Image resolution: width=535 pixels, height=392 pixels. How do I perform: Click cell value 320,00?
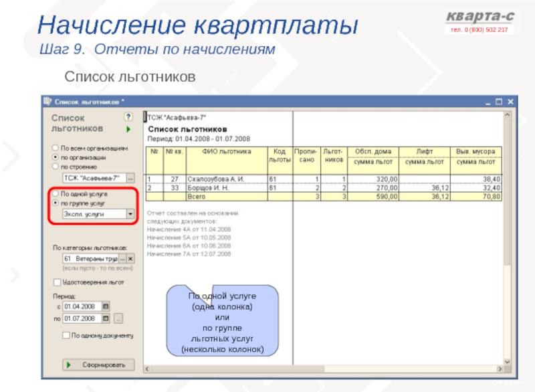click(x=373, y=179)
